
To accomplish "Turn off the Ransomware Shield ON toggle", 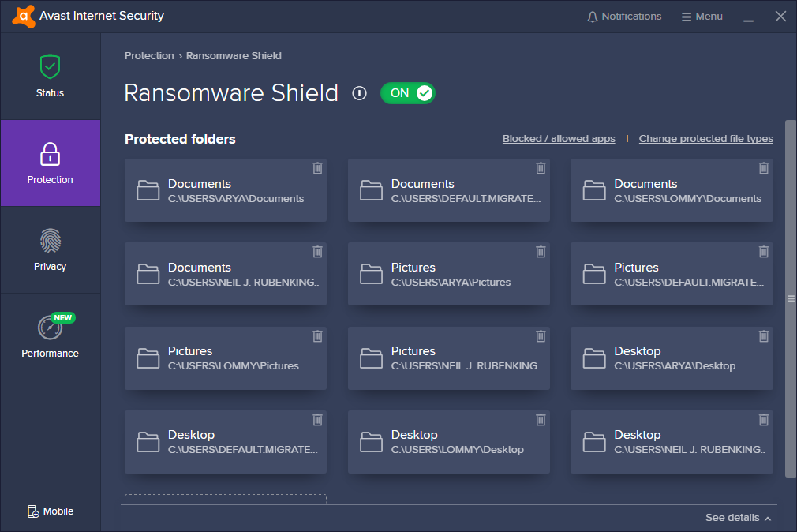I will (x=407, y=92).
